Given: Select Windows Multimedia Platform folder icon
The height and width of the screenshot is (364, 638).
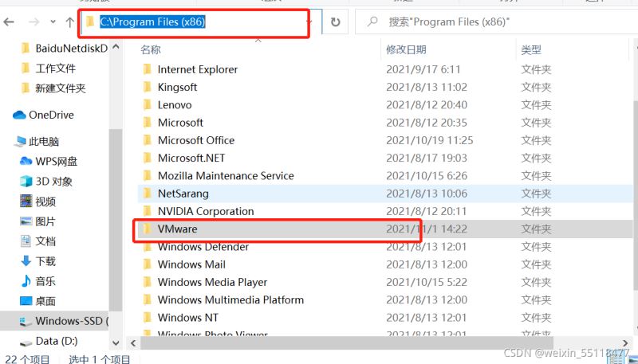Looking at the screenshot, I should point(148,299).
